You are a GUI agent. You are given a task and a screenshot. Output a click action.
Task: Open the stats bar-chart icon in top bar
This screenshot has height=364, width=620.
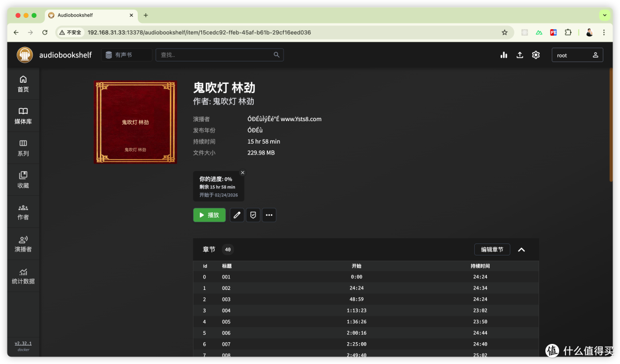coord(503,55)
